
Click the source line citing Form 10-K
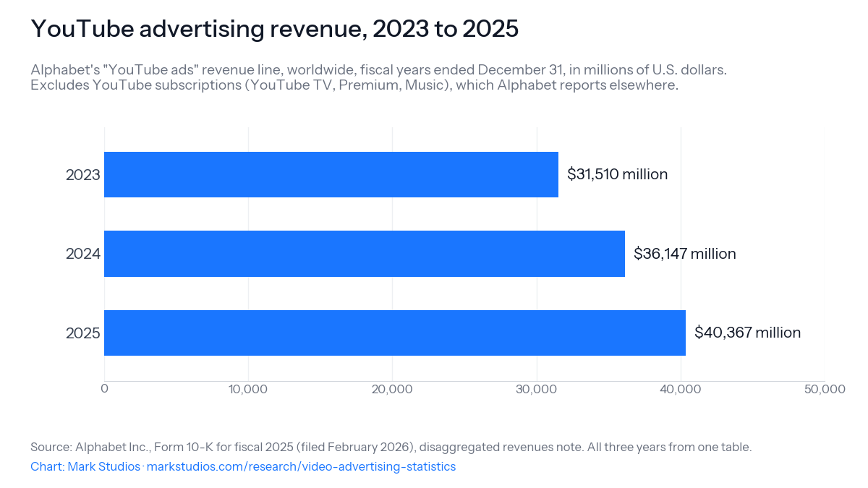pos(391,447)
